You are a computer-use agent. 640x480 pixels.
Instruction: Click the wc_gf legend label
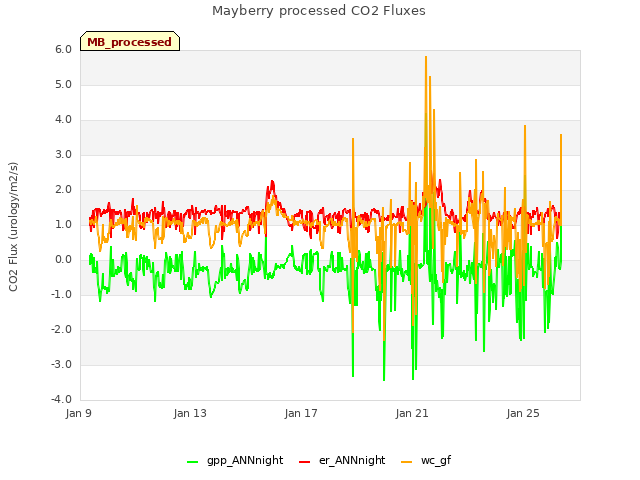coord(436,460)
